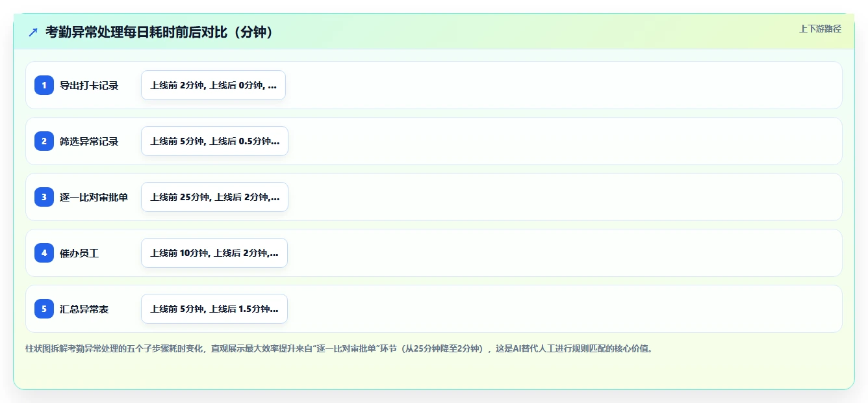The image size is (868, 403).
Task: Click the 逐一比对审批单 step label
Action: pyautogui.click(x=94, y=197)
